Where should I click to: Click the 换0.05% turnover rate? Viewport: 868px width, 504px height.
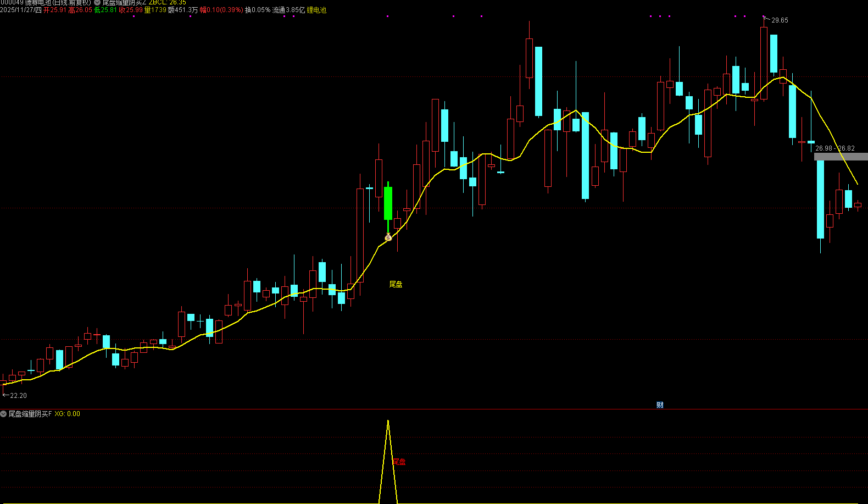(258, 10)
